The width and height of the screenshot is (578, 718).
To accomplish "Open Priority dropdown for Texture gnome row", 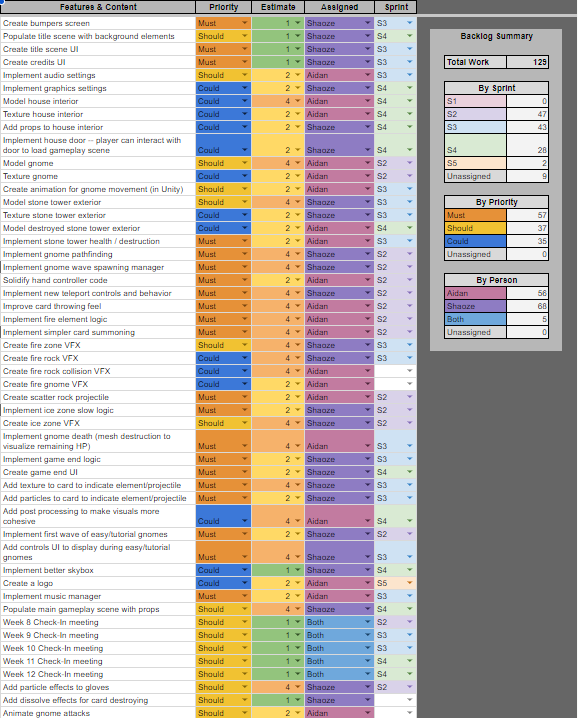I will pos(245,176).
